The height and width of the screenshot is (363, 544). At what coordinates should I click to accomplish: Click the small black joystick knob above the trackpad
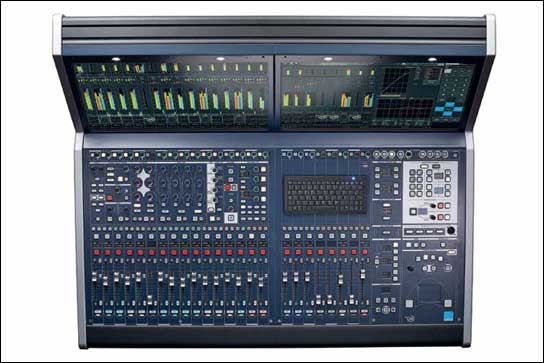(x=410, y=269)
